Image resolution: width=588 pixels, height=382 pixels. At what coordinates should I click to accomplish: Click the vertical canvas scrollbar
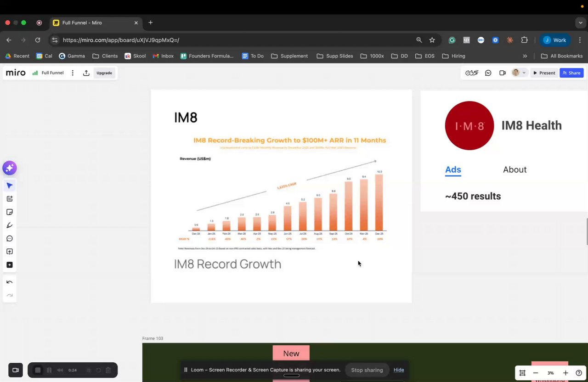tap(586, 232)
